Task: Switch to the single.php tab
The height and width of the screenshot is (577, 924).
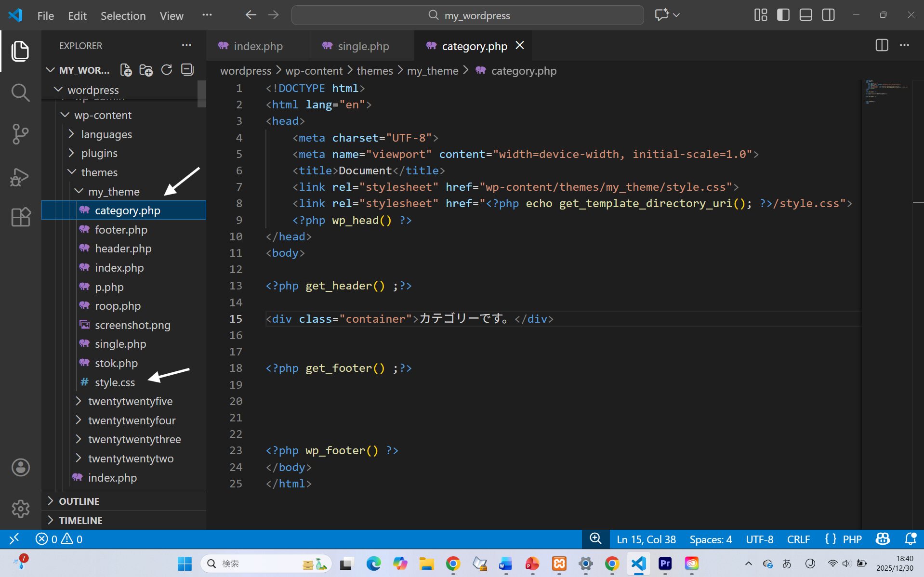Action: [x=363, y=46]
